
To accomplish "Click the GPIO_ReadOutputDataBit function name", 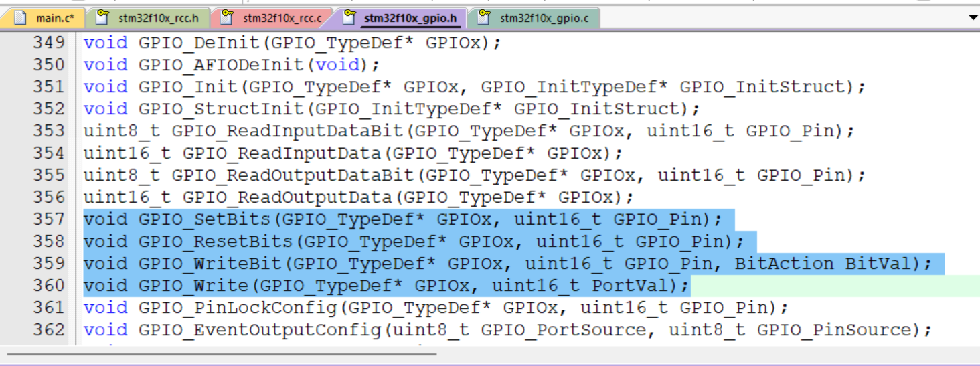I will click(293, 175).
